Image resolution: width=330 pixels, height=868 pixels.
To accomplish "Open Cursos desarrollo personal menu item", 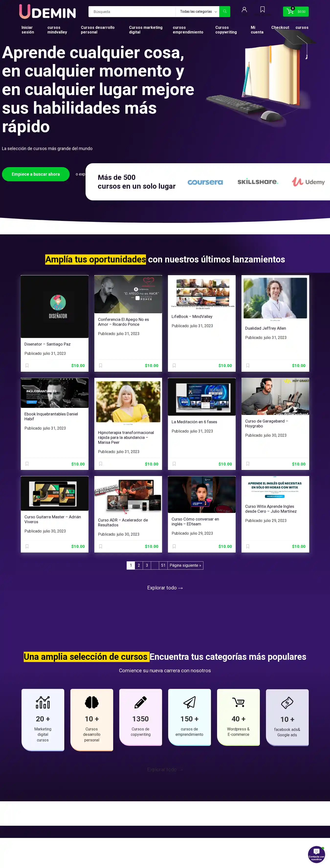I will [x=98, y=30].
